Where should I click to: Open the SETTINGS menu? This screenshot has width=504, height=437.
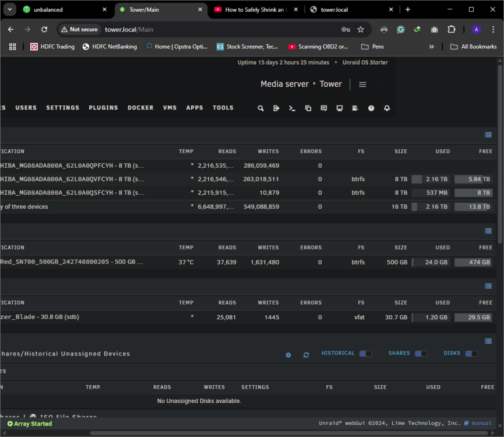click(63, 108)
